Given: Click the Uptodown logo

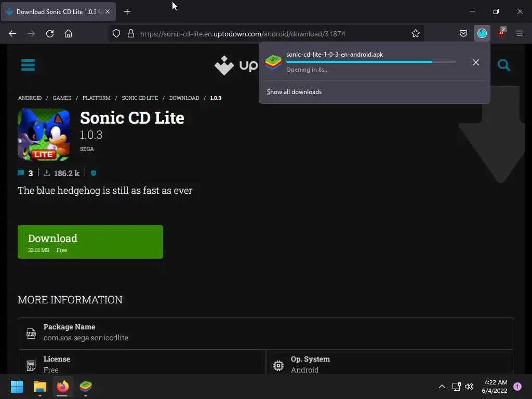Looking at the screenshot, I should pos(236,65).
